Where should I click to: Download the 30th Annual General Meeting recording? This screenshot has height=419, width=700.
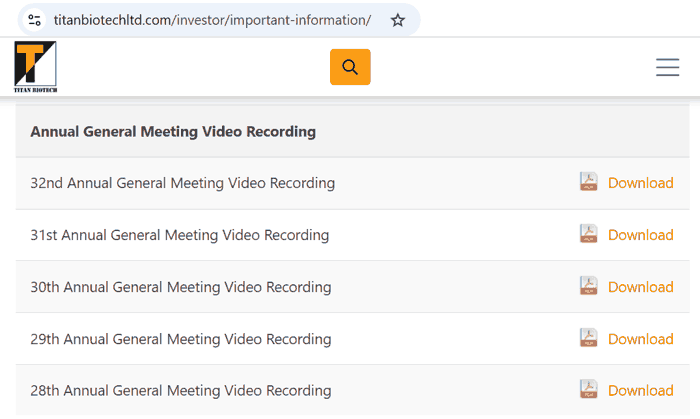pos(641,287)
